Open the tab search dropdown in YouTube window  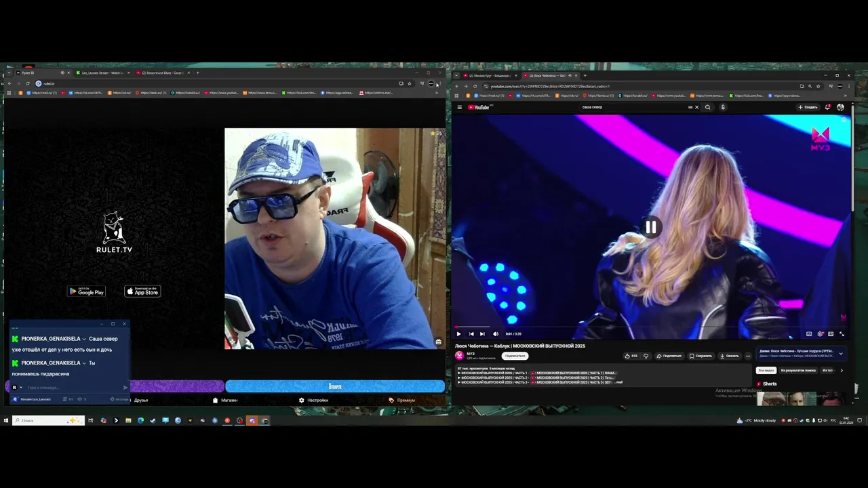[456, 75]
